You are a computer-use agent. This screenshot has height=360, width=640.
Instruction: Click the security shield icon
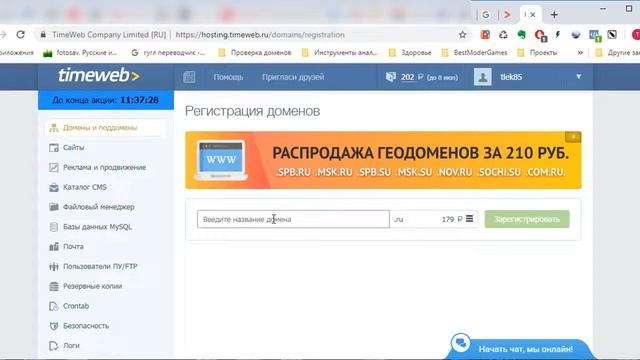click(x=54, y=326)
